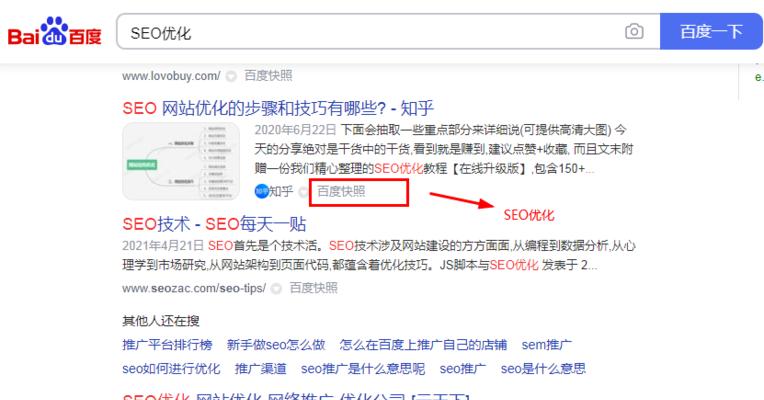This screenshot has height=400, width=764.
Task: Open camera image search icon
Action: (x=634, y=32)
